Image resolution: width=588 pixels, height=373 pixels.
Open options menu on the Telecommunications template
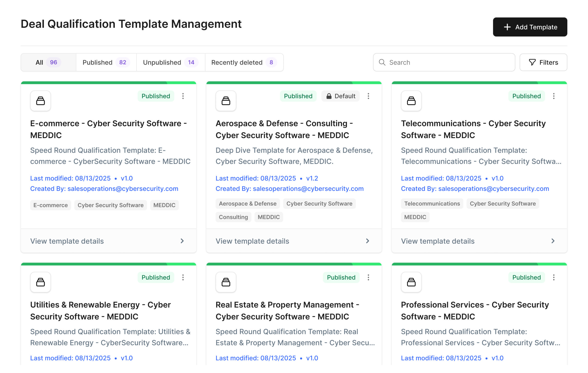click(x=554, y=96)
